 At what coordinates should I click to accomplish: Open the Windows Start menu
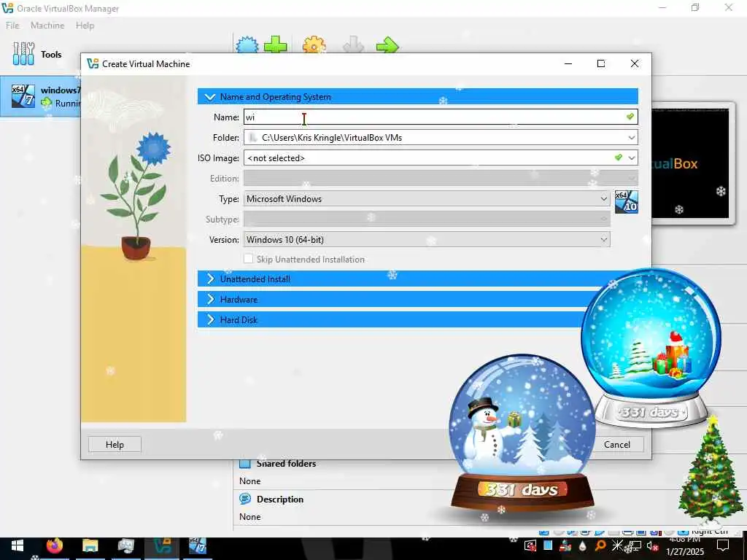[18, 545]
